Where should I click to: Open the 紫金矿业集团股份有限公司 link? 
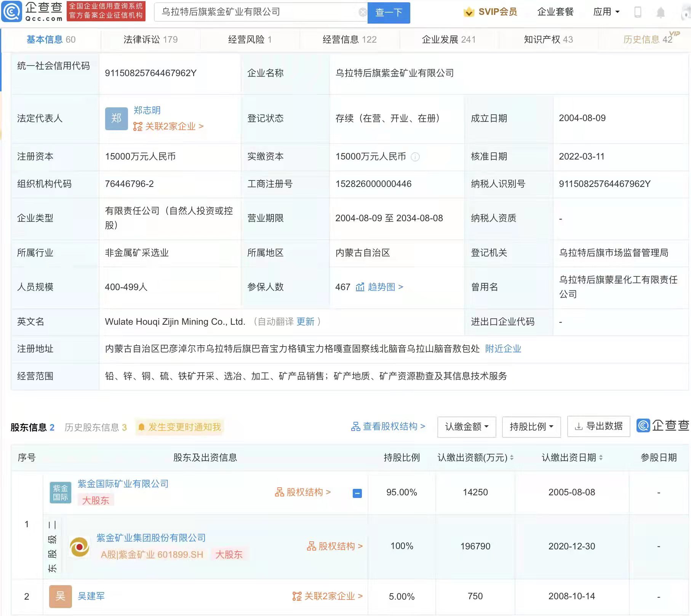coord(151,538)
